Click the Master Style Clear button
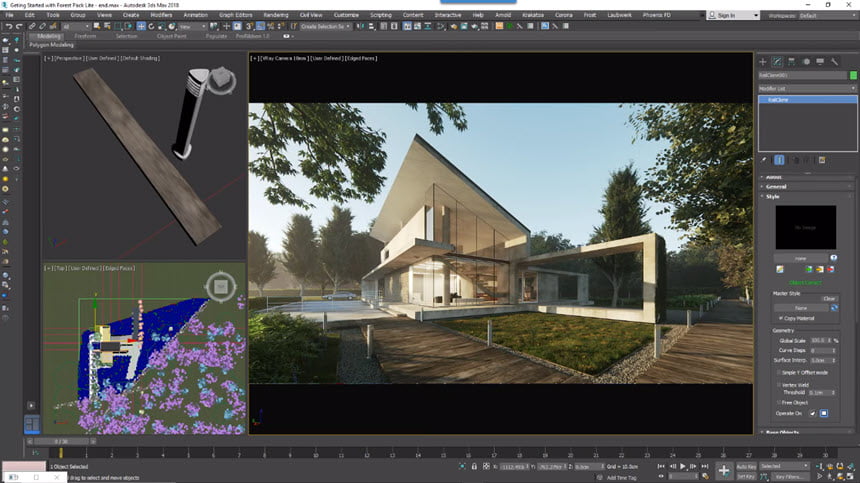Screen dimensions: 860x483 (x=829, y=299)
